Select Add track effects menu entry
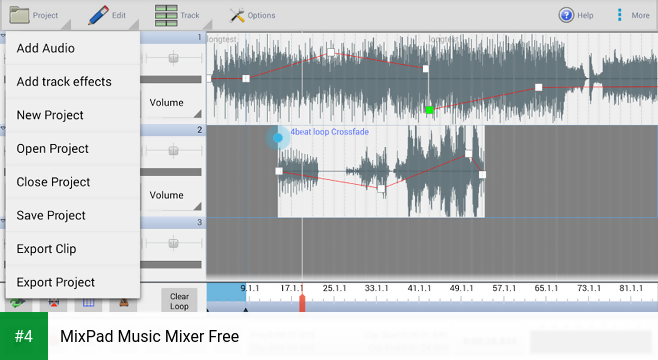This screenshot has height=360, width=658. point(73,82)
